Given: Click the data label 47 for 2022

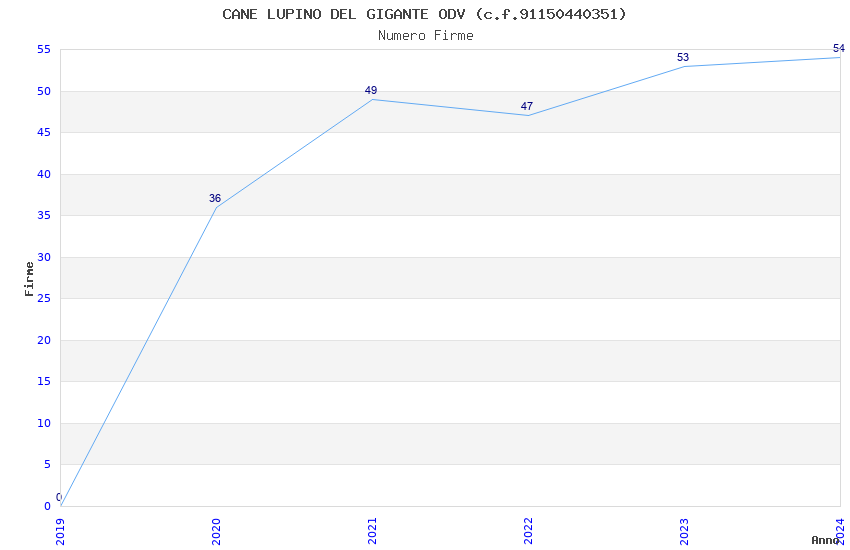Looking at the screenshot, I should [526, 106].
